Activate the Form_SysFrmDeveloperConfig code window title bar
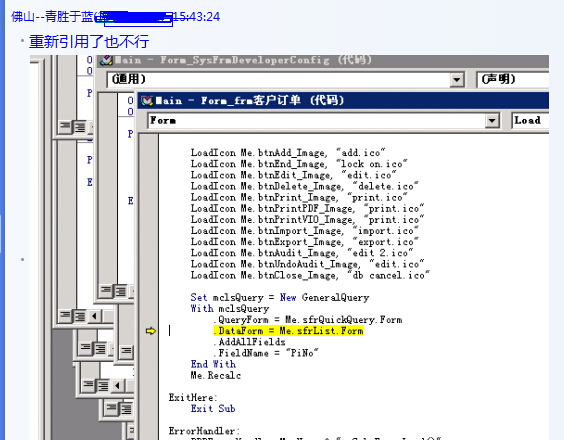Screen dimensions: 564x440 [324, 60]
